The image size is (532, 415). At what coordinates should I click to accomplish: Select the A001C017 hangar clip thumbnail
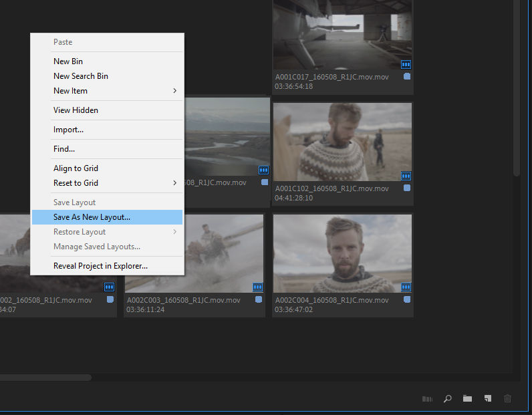[342, 35]
